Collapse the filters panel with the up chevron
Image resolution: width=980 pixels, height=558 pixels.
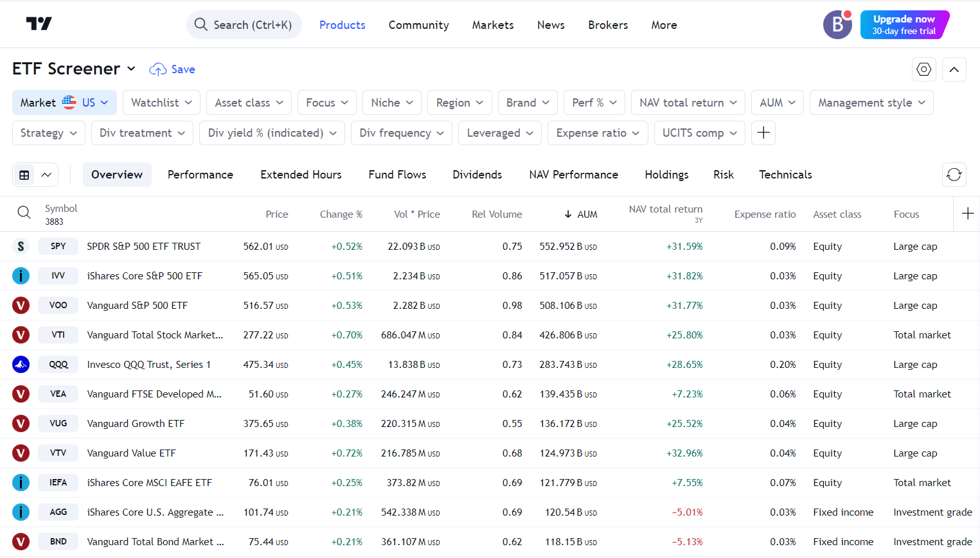click(x=954, y=69)
